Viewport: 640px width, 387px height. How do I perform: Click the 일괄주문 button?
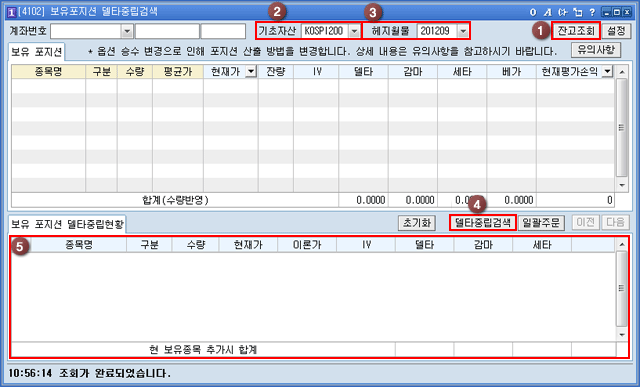pyautogui.click(x=541, y=222)
